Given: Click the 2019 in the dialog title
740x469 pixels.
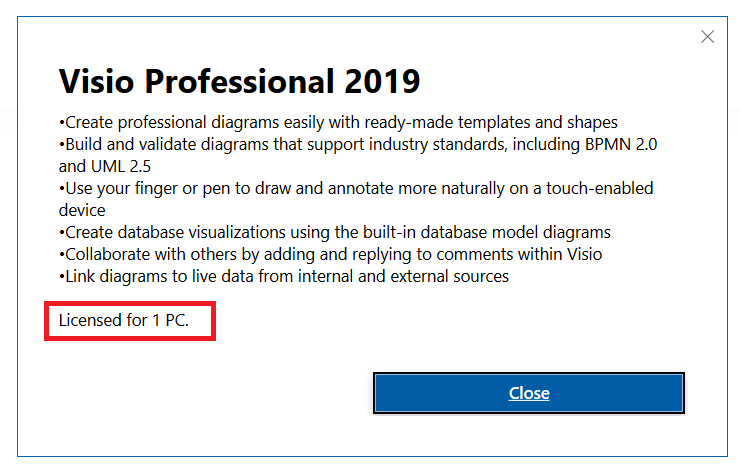Looking at the screenshot, I should pos(382,81).
